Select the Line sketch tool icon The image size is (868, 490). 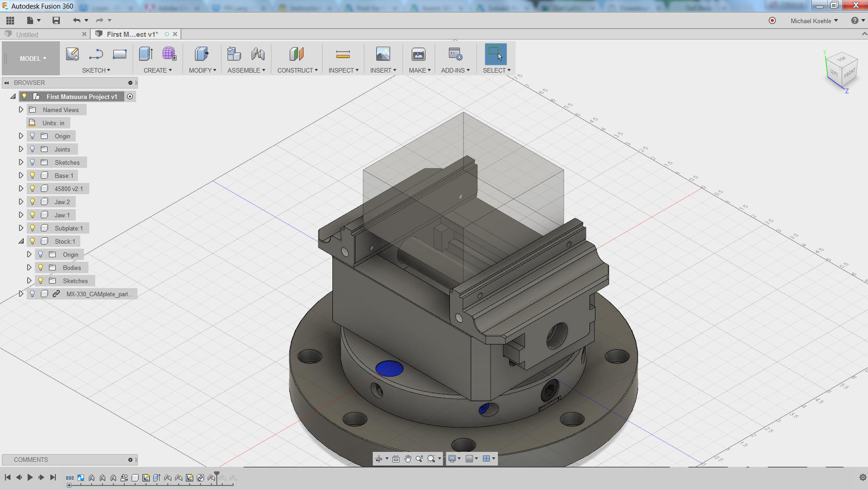pyautogui.click(x=96, y=54)
